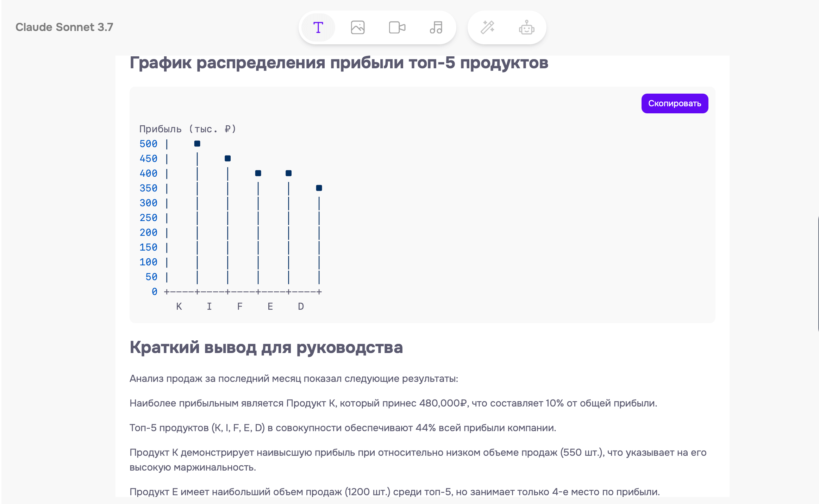
Task: Select the text mode T icon
Action: pos(318,27)
